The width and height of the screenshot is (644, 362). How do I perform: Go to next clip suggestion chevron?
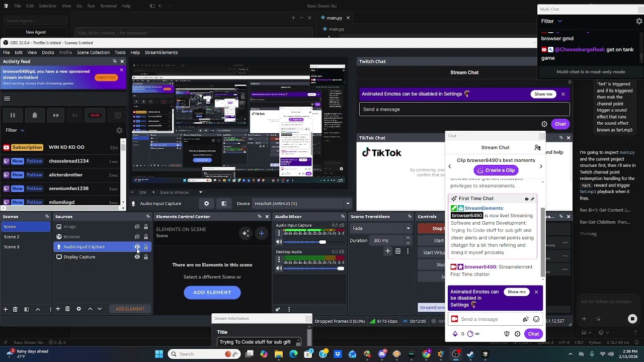[541, 166]
